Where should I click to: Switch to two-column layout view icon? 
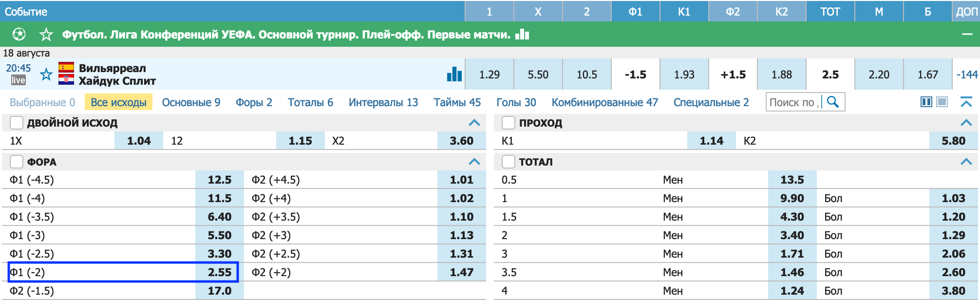pyautogui.click(x=926, y=102)
